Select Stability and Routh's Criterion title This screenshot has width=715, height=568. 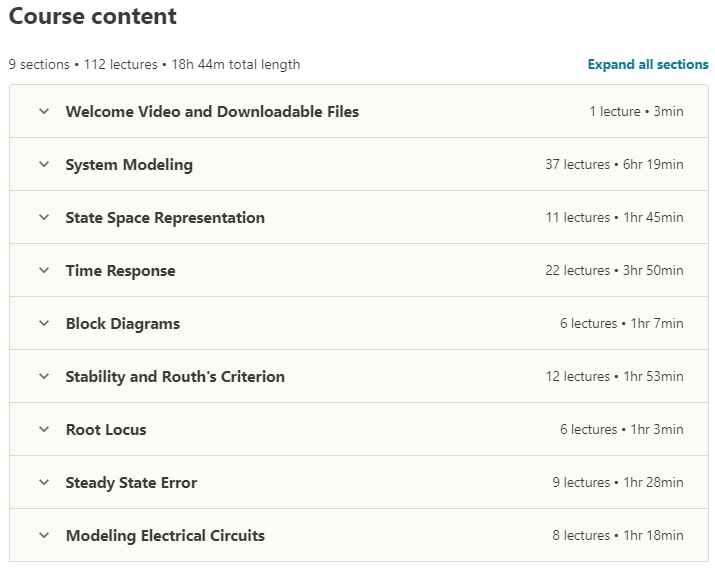(175, 377)
